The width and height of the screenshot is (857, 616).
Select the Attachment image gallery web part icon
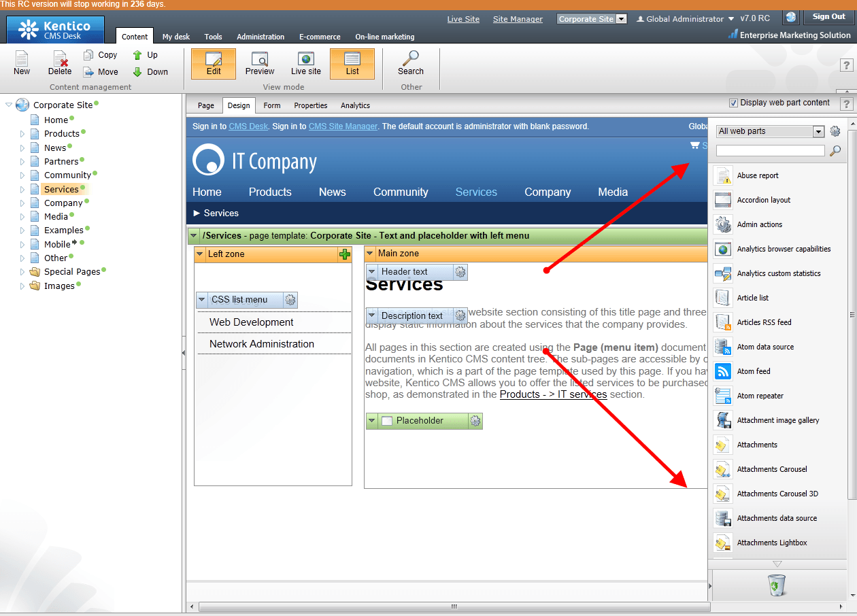(x=722, y=420)
